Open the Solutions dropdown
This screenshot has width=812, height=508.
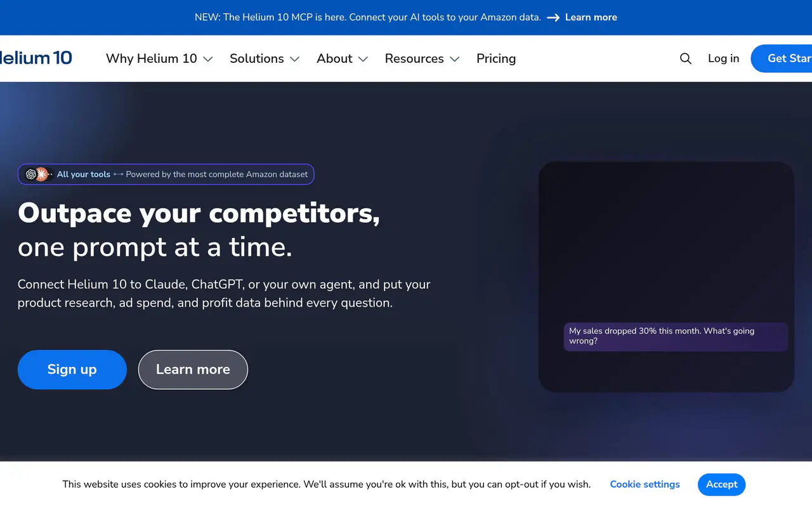[x=265, y=58]
